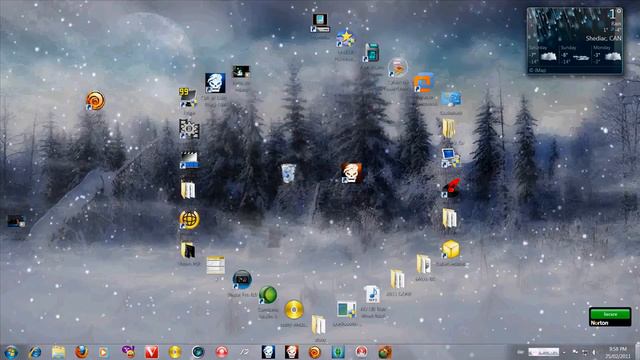Open the Recycle Bin on the desktop

(x=288, y=173)
